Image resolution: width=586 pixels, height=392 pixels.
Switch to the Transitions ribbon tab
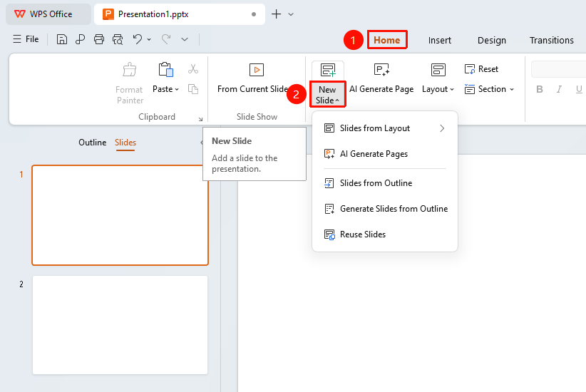(x=551, y=41)
